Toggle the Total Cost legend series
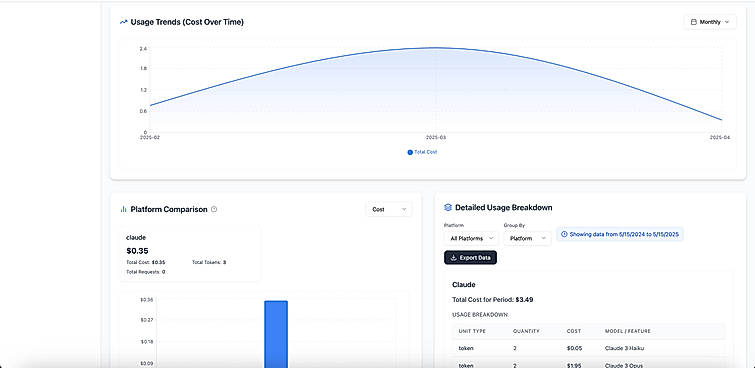 click(x=422, y=152)
